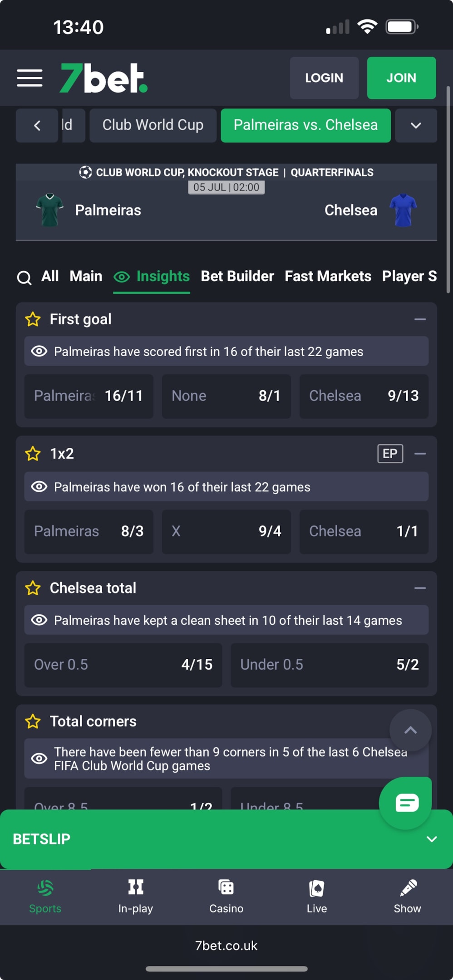Star the Chelsea total market
The width and height of the screenshot is (453, 980).
point(33,588)
